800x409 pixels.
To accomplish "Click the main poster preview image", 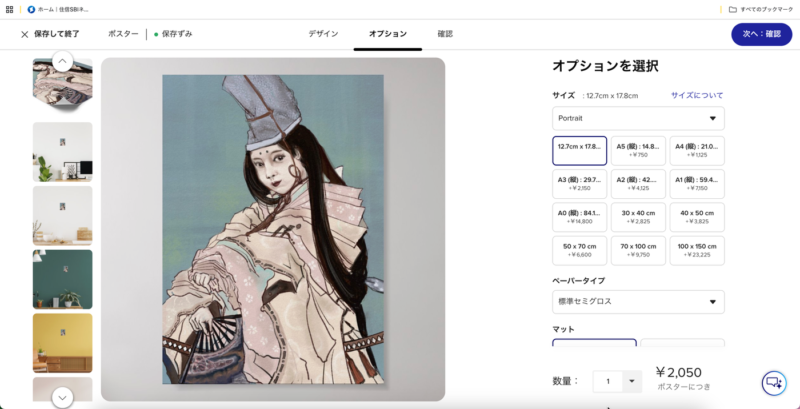I will [x=273, y=229].
